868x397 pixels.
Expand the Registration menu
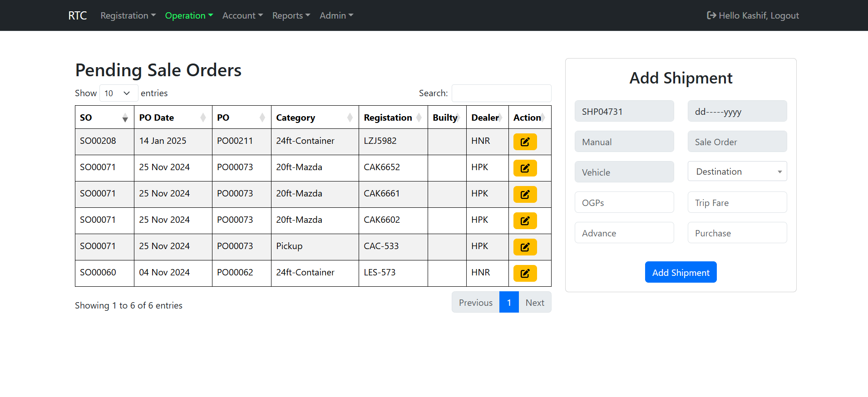128,15
